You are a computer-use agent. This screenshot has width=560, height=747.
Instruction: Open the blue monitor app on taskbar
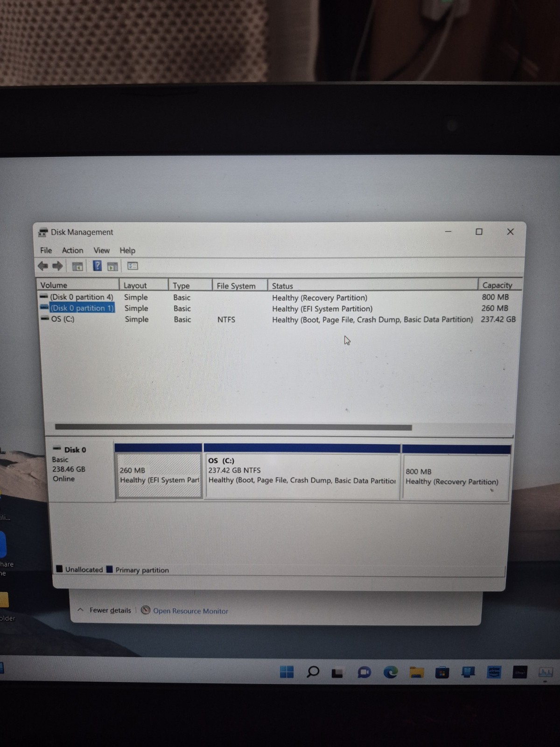click(468, 672)
